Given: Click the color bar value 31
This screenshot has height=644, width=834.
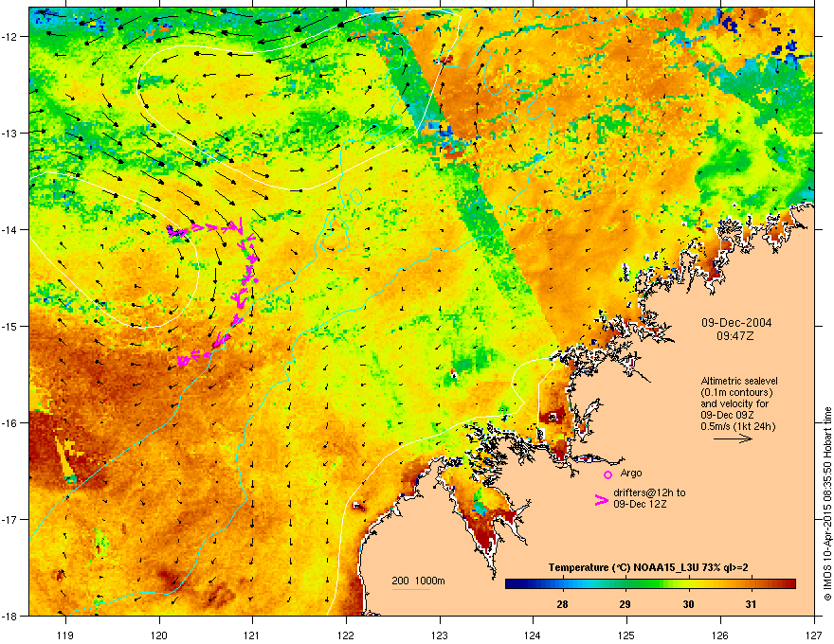Looking at the screenshot, I should coord(751,604).
